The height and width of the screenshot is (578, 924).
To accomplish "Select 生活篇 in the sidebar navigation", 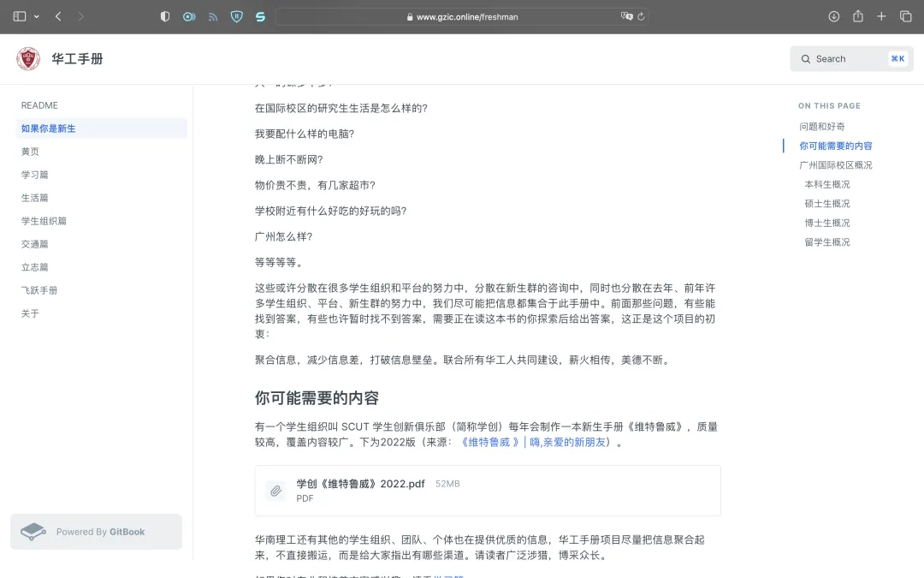I will coord(35,198).
